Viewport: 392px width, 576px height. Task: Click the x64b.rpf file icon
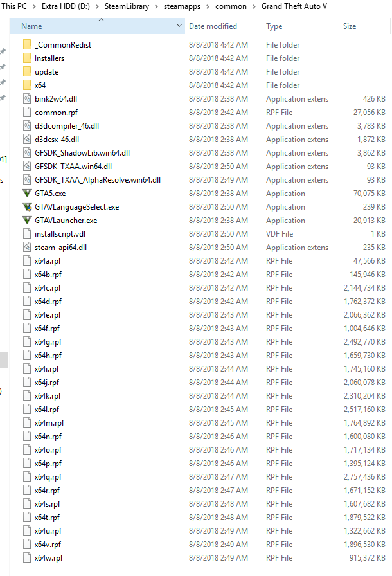pos(27,274)
